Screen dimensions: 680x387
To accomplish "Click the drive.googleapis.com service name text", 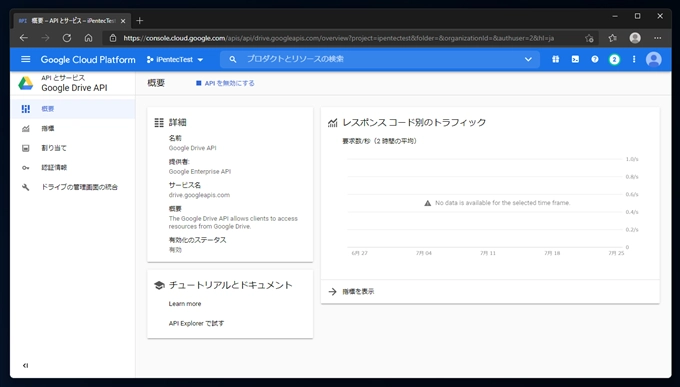I will point(199,195).
